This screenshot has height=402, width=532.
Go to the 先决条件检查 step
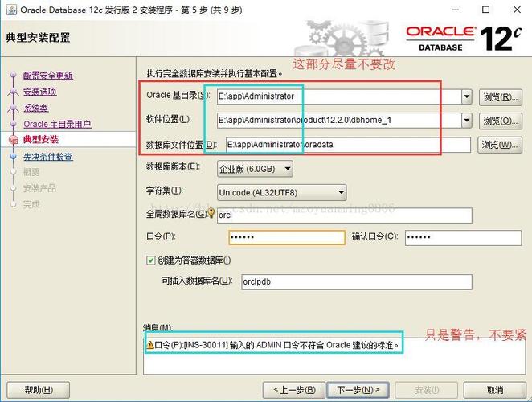coord(48,157)
